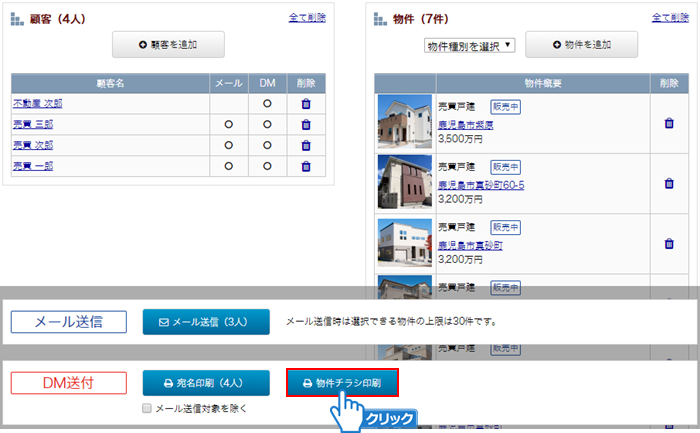The height and width of the screenshot is (433, 700).
Task: Click the 鹿児島市真砂町60-5 property thumbnail
Action: pyautogui.click(x=404, y=182)
